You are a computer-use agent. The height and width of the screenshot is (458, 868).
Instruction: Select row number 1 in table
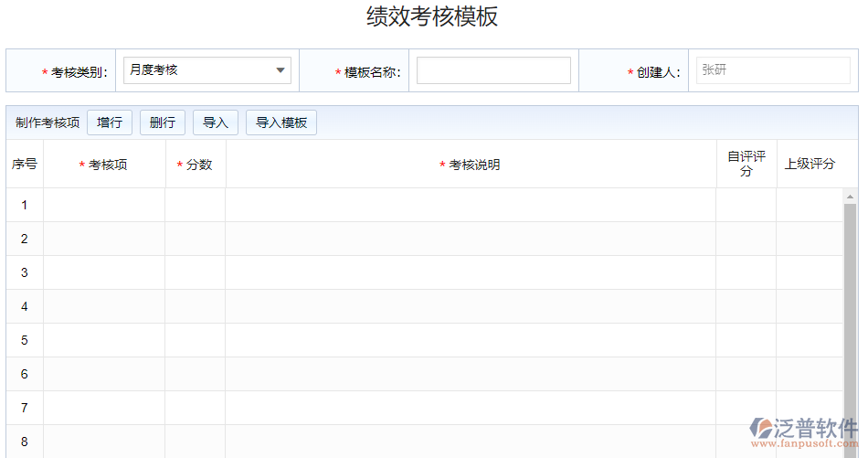click(25, 205)
